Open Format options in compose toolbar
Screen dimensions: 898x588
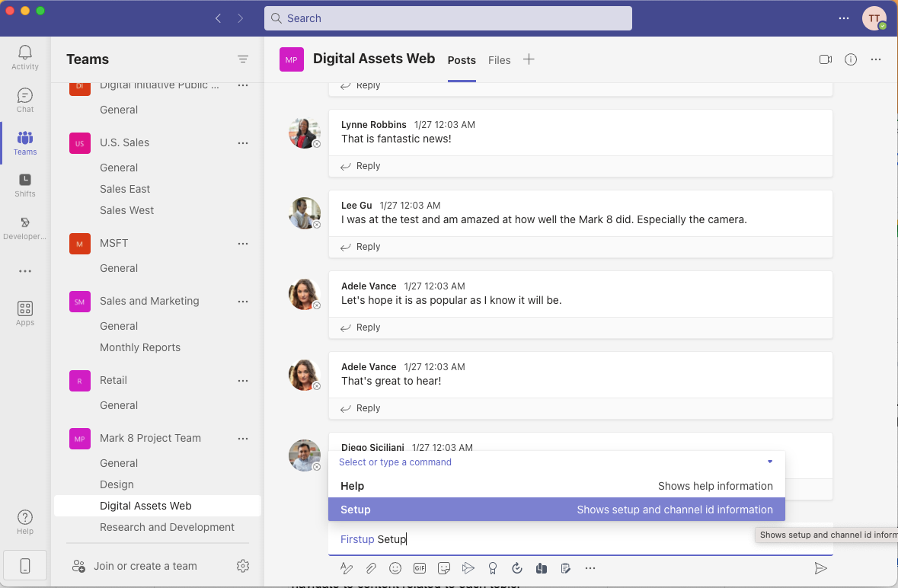[x=347, y=568]
